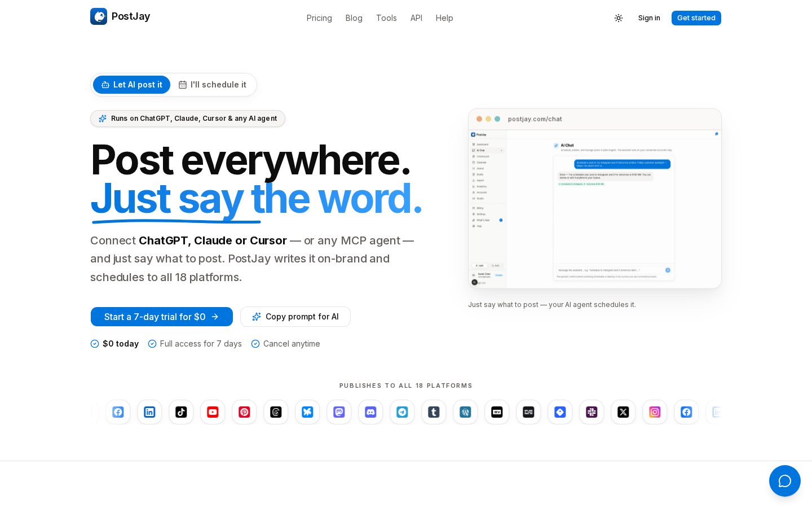
Task: Click the 'Just say the word.' headline
Action: [257, 199]
